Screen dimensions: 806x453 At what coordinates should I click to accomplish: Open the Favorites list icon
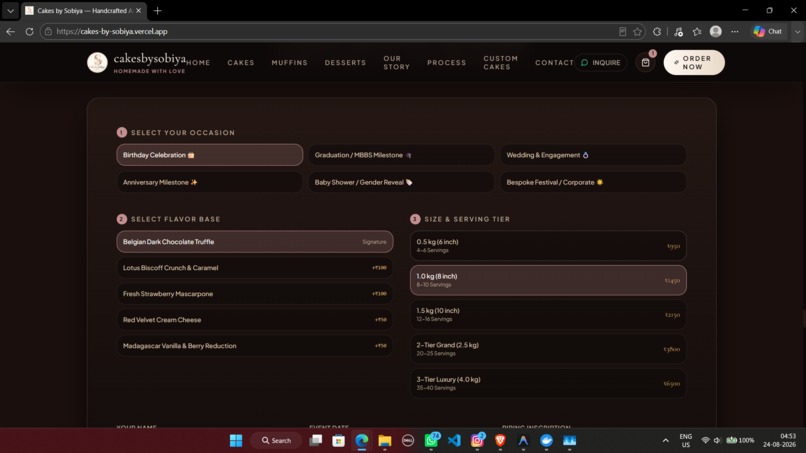tap(697, 31)
